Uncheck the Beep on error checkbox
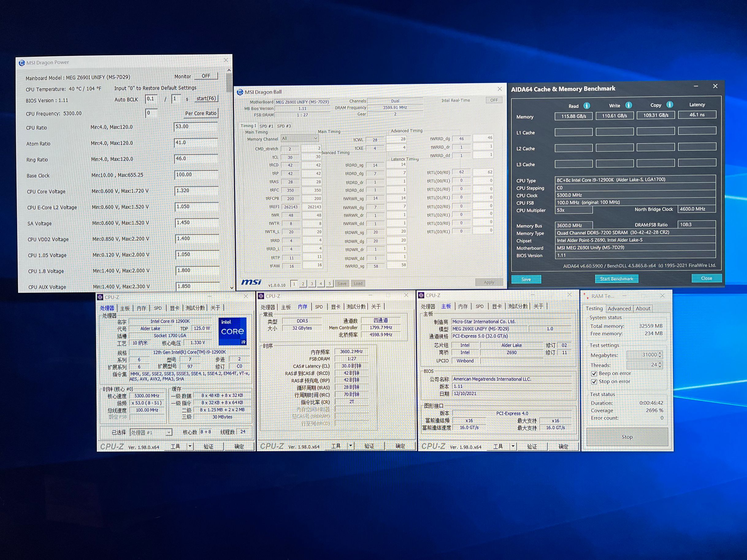Screen dimensions: 747x560 click(x=594, y=374)
